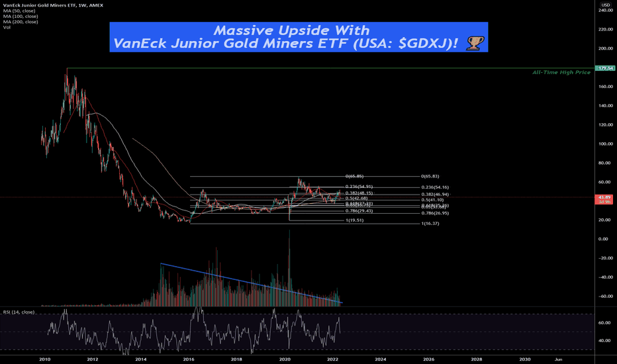
Task: Click 220.00 on the price axis
Action: pyautogui.click(x=606, y=30)
